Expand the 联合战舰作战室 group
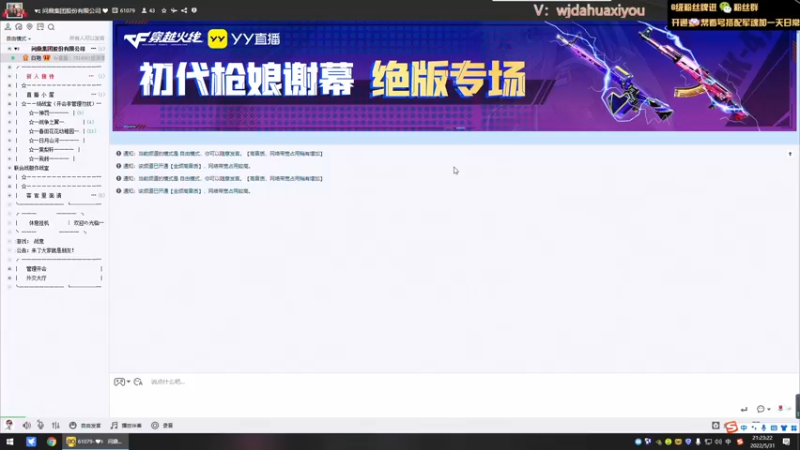Screen dimensions: 800x450 click(9, 168)
